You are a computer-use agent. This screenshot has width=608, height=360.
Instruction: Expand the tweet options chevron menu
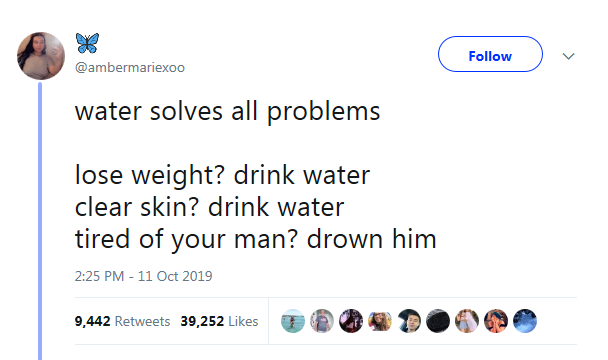(568, 56)
